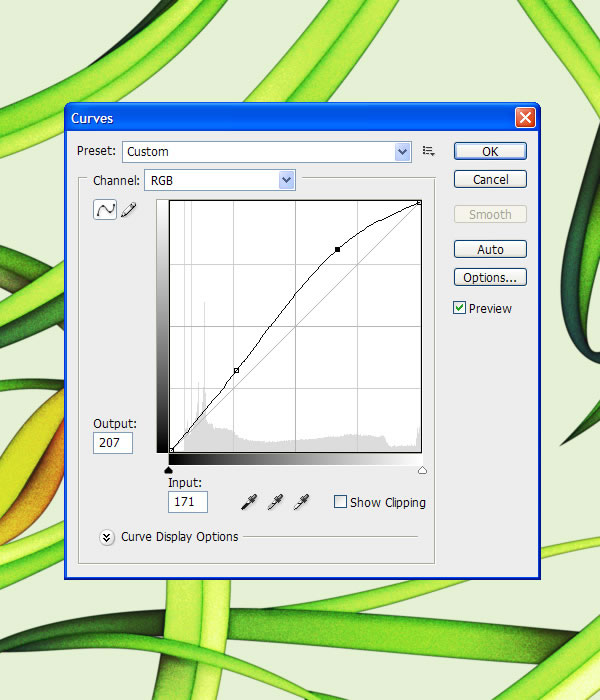Select the filled curve control point

click(338, 250)
